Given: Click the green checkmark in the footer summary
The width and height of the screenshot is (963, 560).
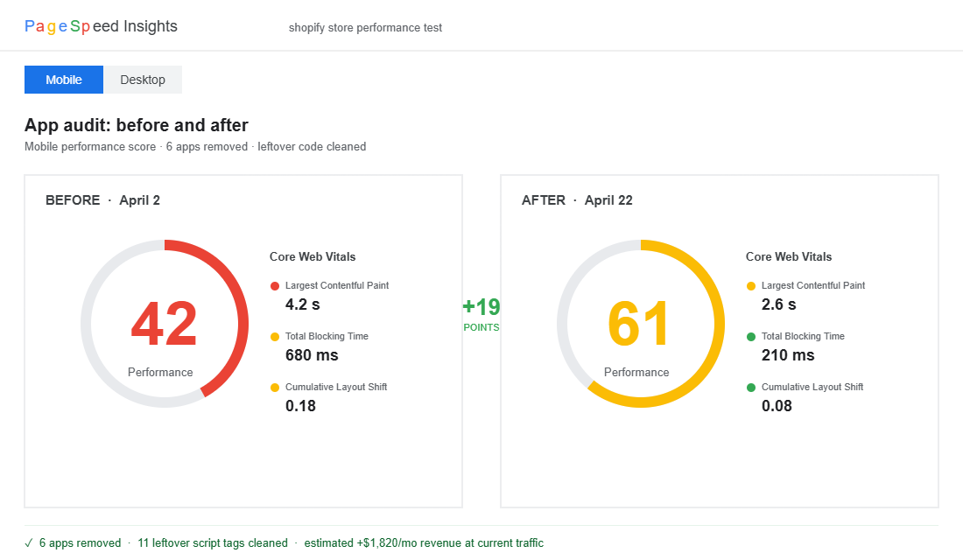Looking at the screenshot, I should (29, 543).
